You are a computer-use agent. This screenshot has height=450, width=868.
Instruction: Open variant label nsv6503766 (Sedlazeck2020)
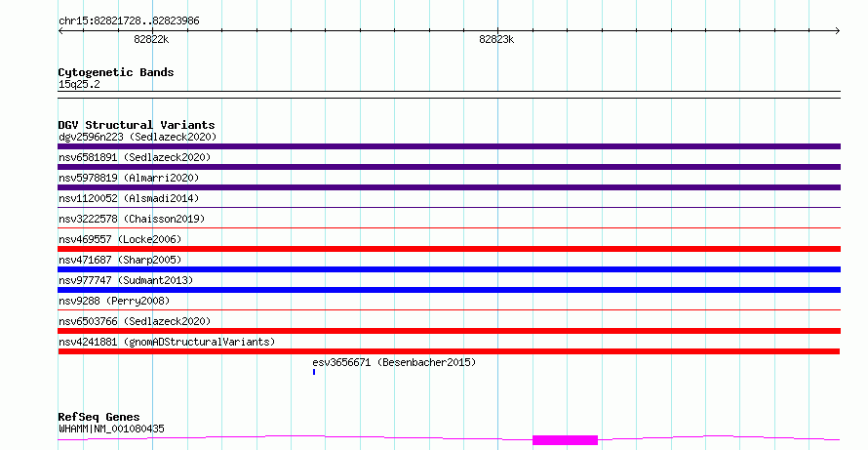tap(135, 321)
